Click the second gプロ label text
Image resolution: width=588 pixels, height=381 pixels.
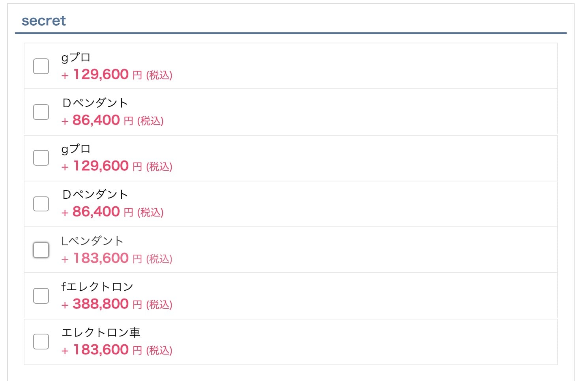tap(76, 149)
